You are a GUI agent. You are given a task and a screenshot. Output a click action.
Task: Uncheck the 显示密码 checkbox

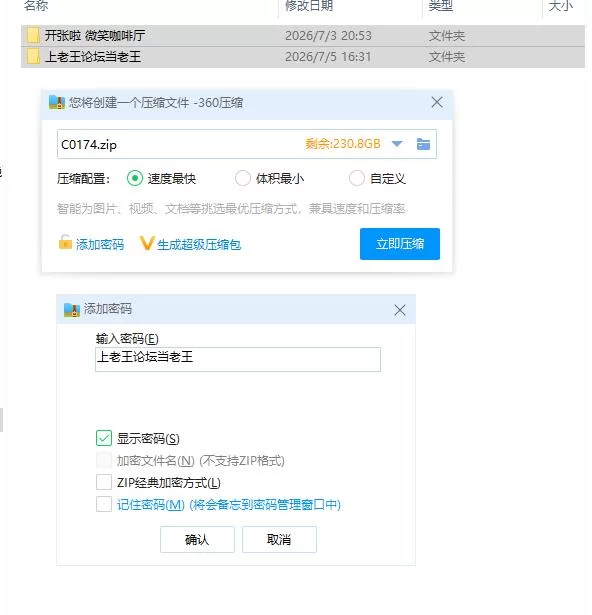(104, 438)
